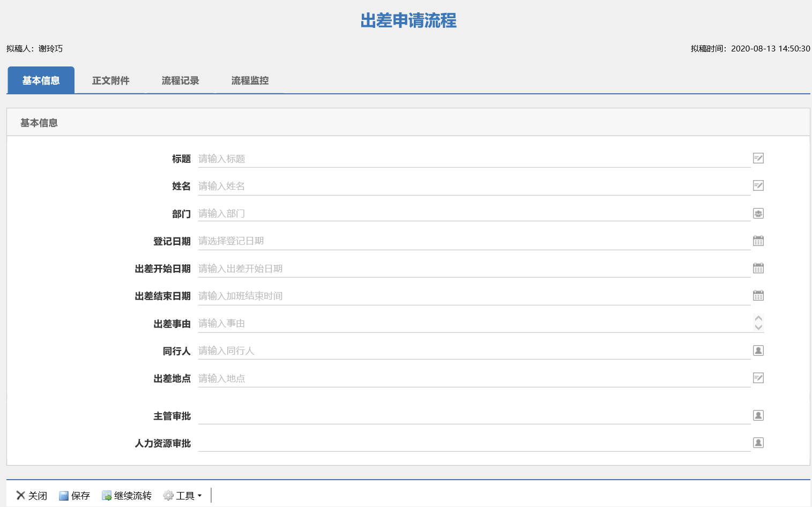Expand the 工具 dropdown menu
Screen dimensions: 812x507
tap(183, 496)
